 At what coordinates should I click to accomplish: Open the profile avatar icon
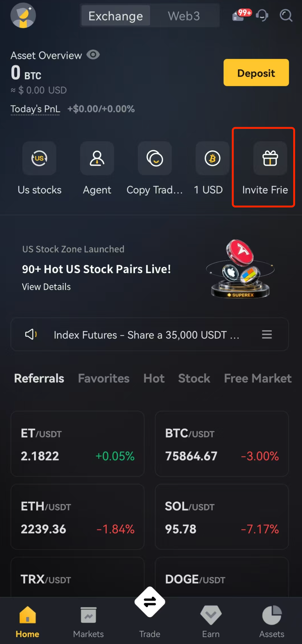23,15
